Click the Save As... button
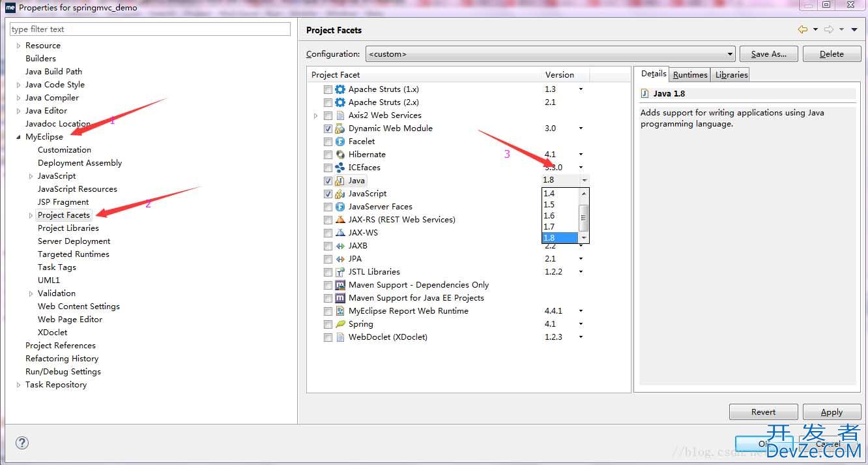The image size is (868, 465). [768, 54]
